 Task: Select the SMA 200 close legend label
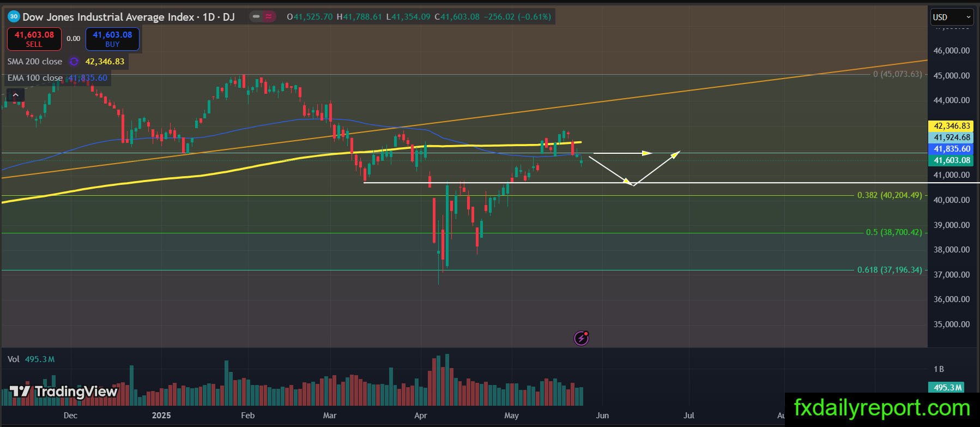click(35, 62)
